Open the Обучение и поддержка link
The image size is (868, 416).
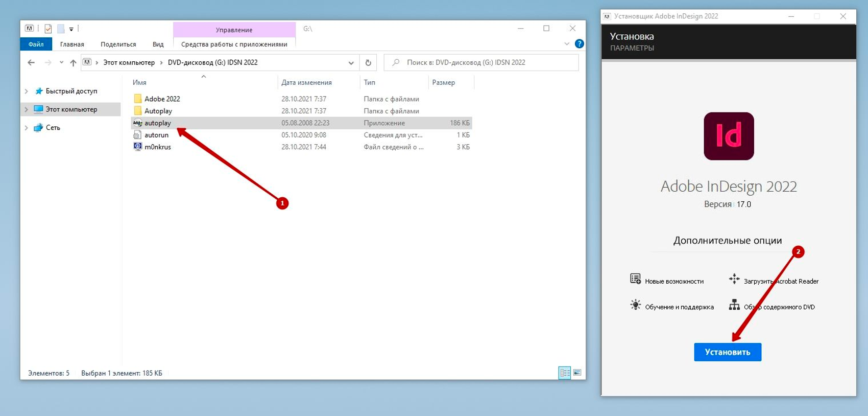[679, 307]
